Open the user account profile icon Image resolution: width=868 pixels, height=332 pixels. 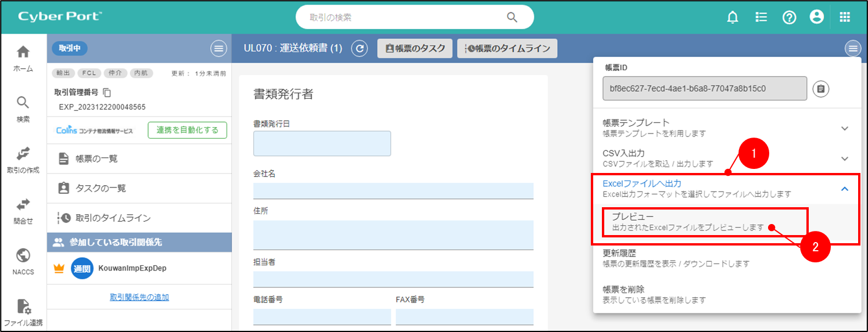tap(817, 17)
